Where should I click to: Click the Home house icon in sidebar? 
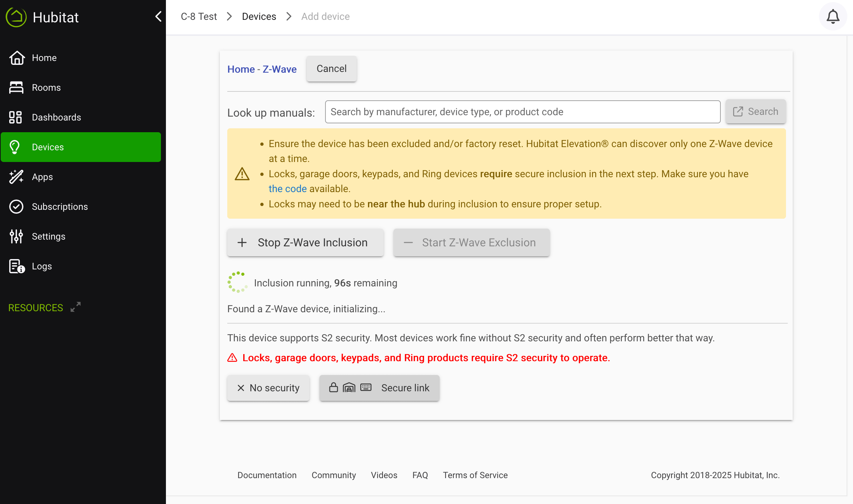point(17,58)
